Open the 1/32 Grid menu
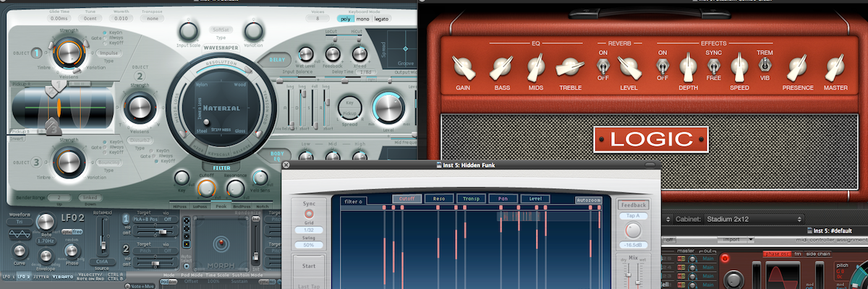The width and height of the screenshot is (868, 289). coord(310,230)
